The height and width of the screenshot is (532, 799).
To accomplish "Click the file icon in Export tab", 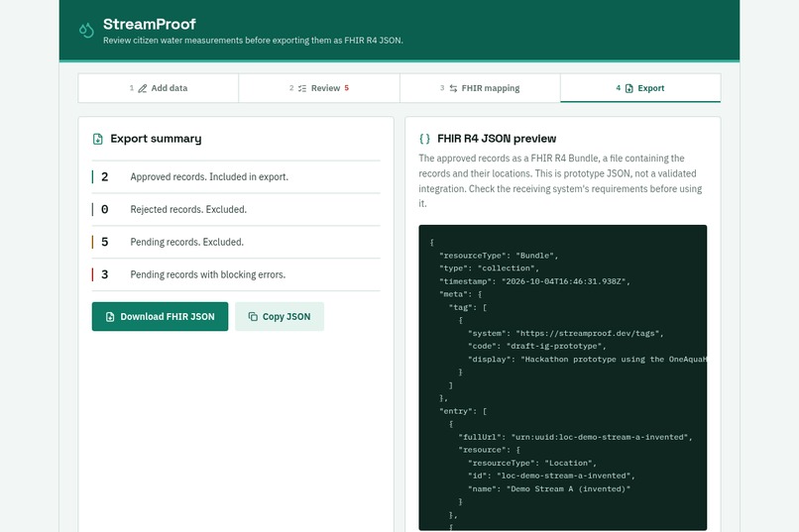I will (629, 88).
